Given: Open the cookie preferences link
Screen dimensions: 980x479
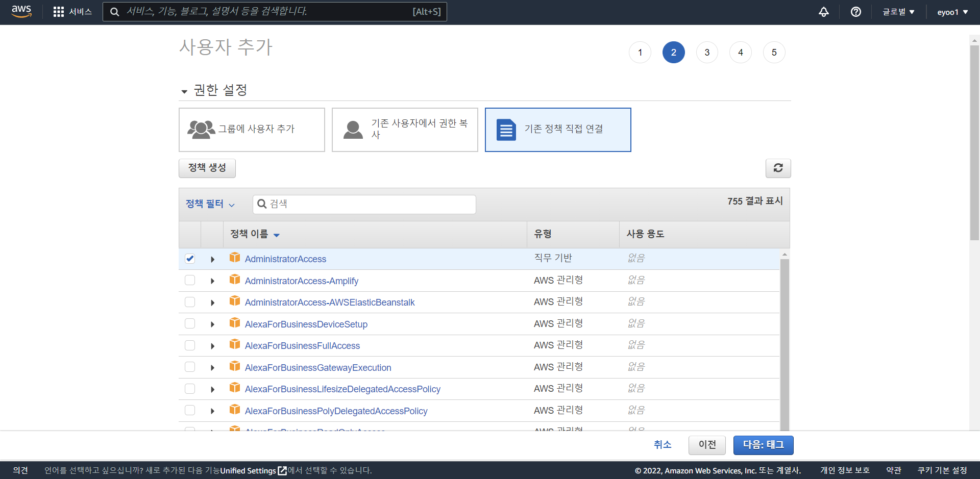Looking at the screenshot, I should 942,470.
